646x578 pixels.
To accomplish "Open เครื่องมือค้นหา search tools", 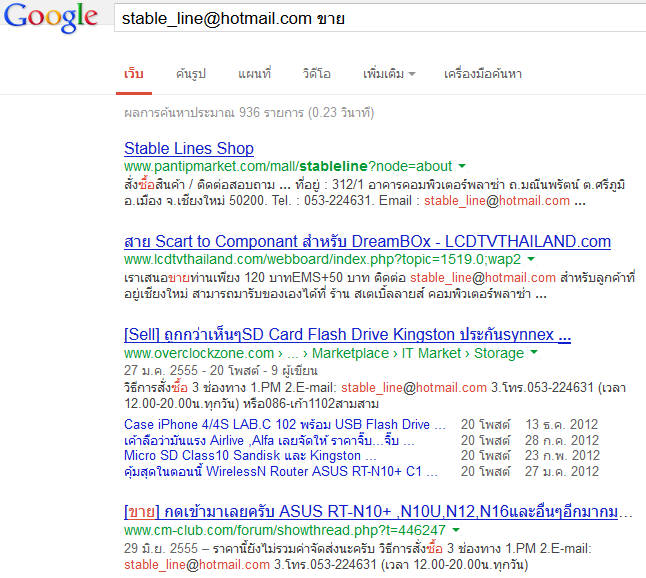I will tap(483, 74).
